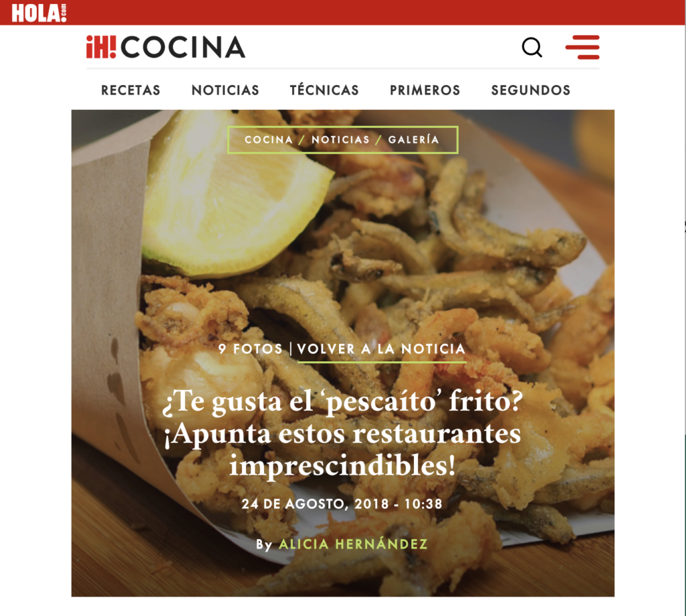Click Noticias in the breadcrumb
Image resolution: width=686 pixels, height=616 pixels.
tap(340, 139)
